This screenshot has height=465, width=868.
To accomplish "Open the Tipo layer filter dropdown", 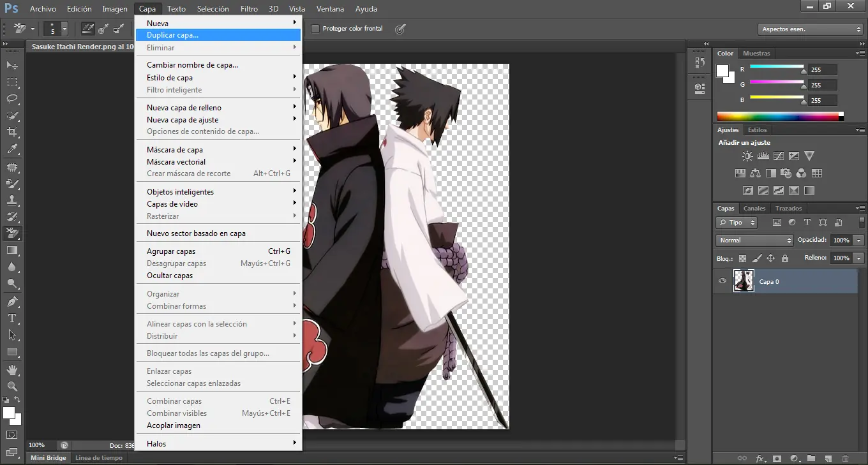I will (x=737, y=223).
